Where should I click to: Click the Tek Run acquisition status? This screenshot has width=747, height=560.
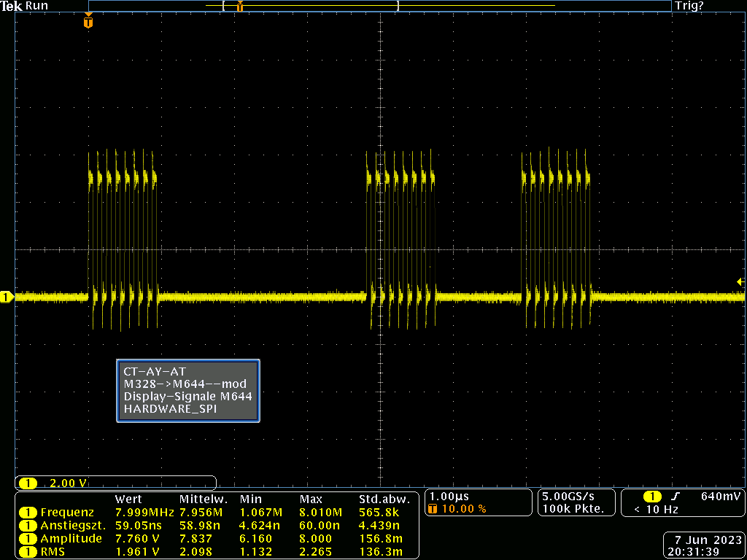pyautogui.click(x=24, y=6)
